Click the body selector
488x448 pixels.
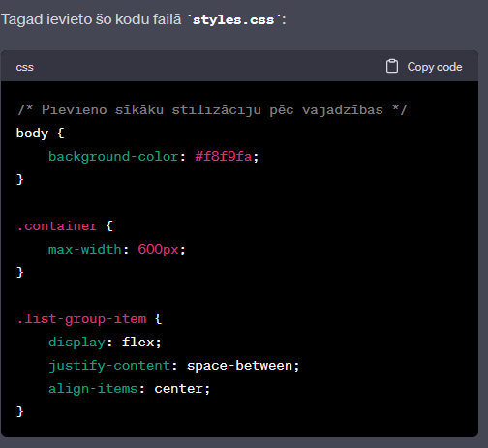(32, 133)
